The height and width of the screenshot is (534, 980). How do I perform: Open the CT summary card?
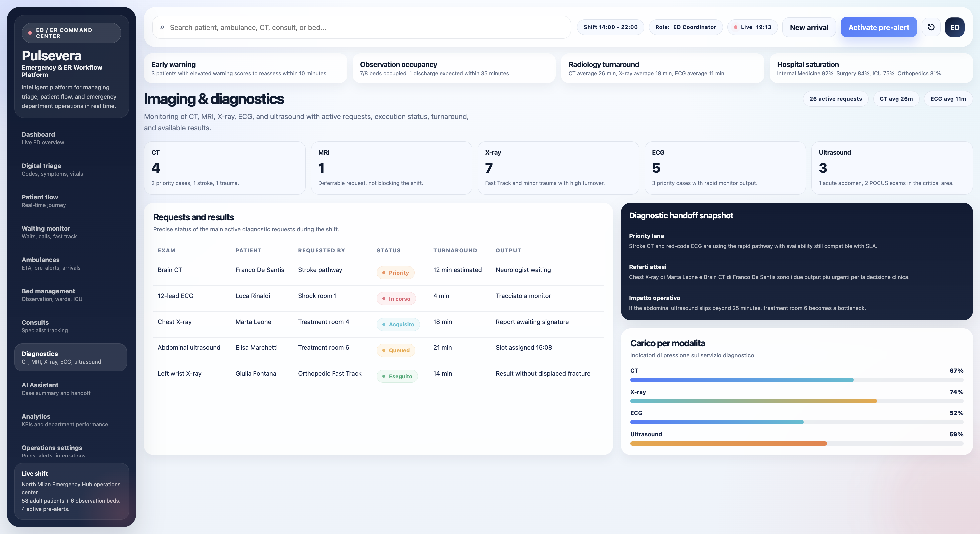224,168
